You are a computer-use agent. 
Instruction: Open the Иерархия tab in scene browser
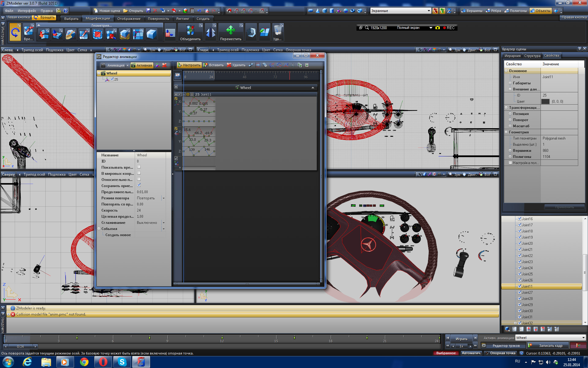pos(513,56)
